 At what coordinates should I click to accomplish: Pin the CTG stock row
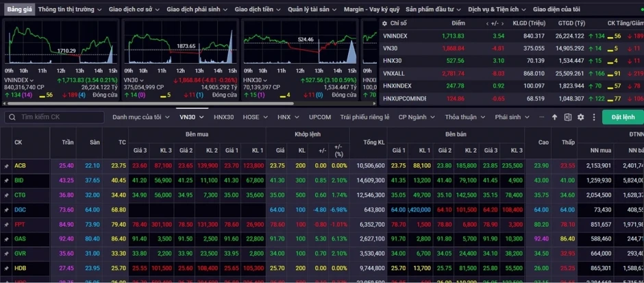pyautogui.click(x=6, y=195)
